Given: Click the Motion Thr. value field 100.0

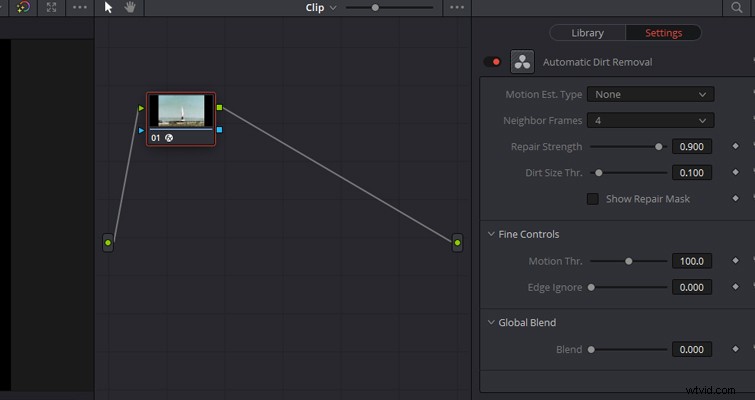Looking at the screenshot, I should point(692,261).
